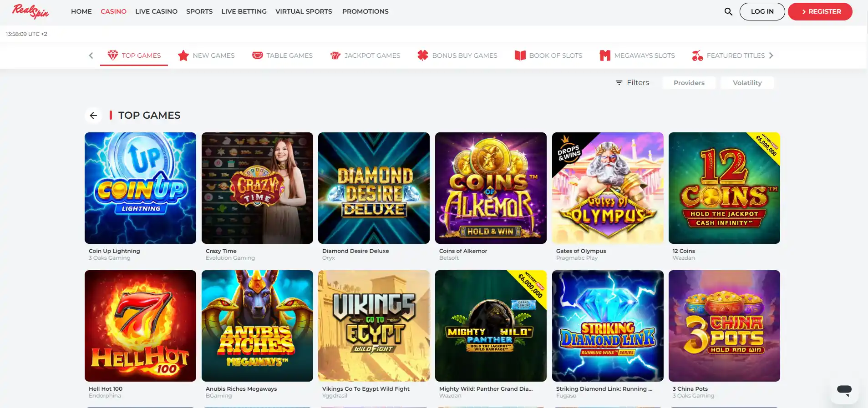Open the live chat bubble icon

pos(844,390)
